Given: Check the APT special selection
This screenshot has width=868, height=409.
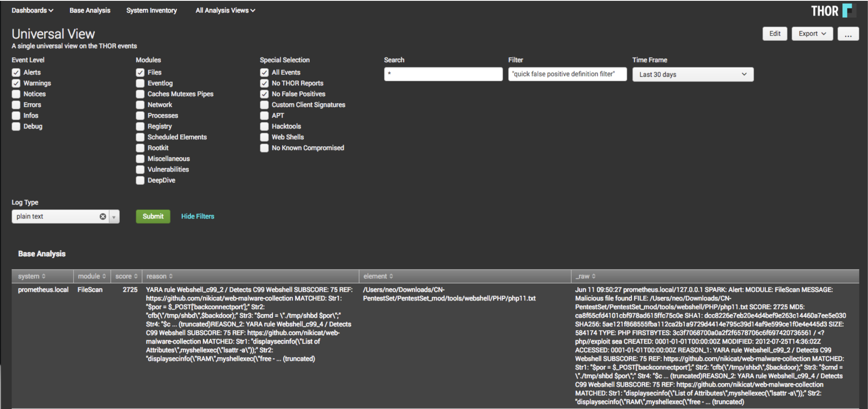Looking at the screenshot, I should [x=264, y=116].
